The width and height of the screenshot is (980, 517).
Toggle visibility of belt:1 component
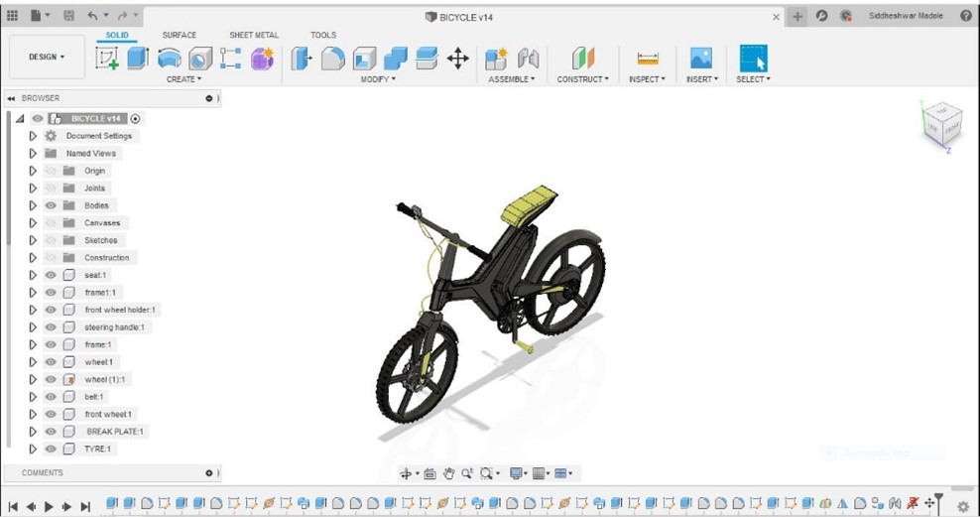click(51, 397)
